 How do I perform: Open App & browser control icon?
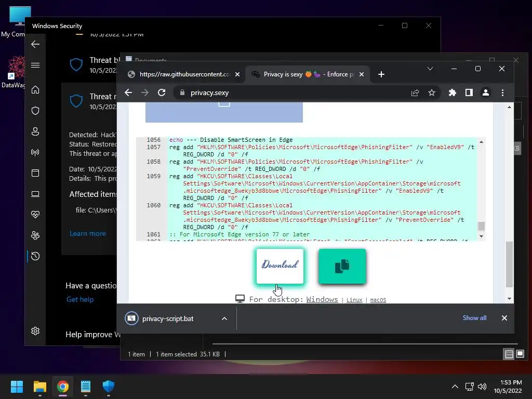35,173
